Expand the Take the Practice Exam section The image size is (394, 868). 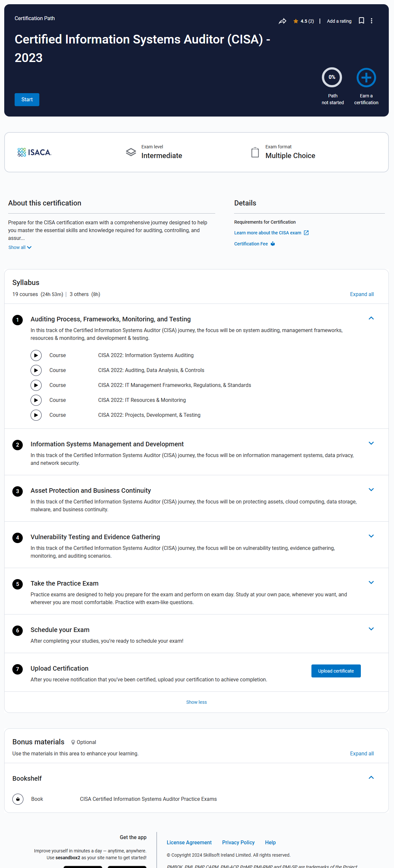371,582
